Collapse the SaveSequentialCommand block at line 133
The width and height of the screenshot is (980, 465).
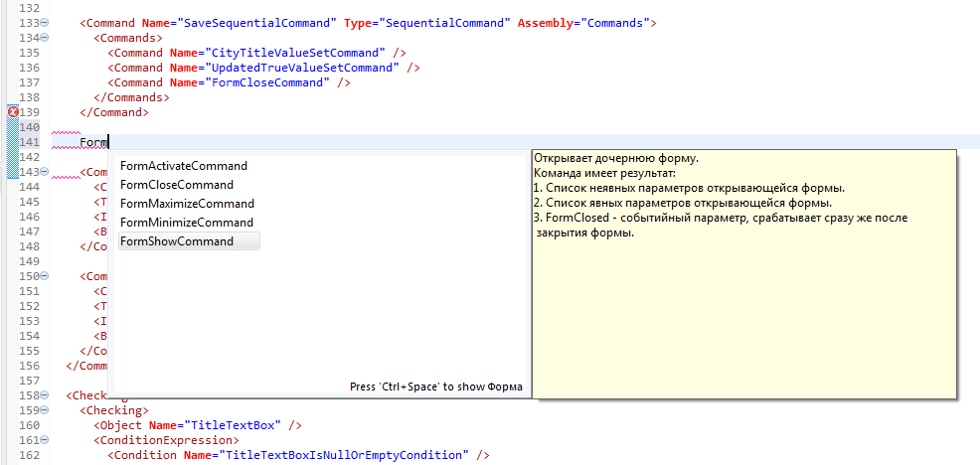point(45,22)
